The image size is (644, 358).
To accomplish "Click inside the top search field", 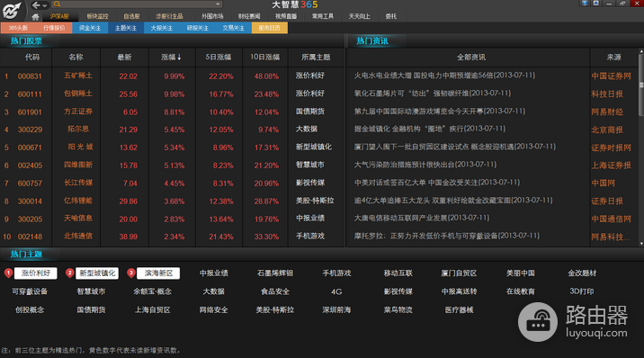I will click(x=138, y=4).
